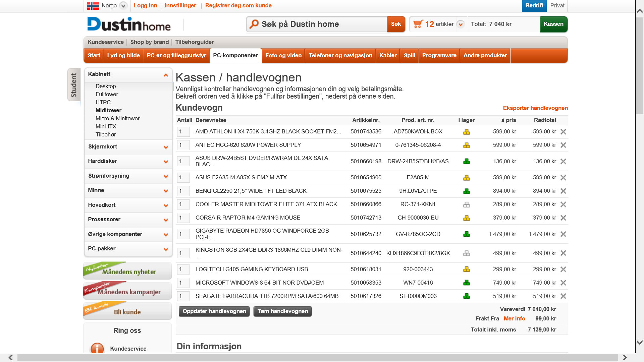Screen dimensions: 644x362
Task: Click quantity field for Seagate Barracuda
Action: (183, 296)
